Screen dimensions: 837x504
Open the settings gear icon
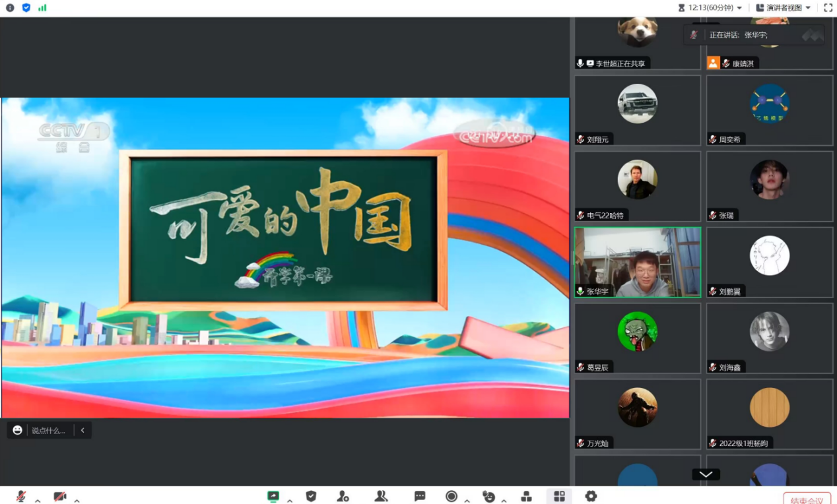(591, 496)
